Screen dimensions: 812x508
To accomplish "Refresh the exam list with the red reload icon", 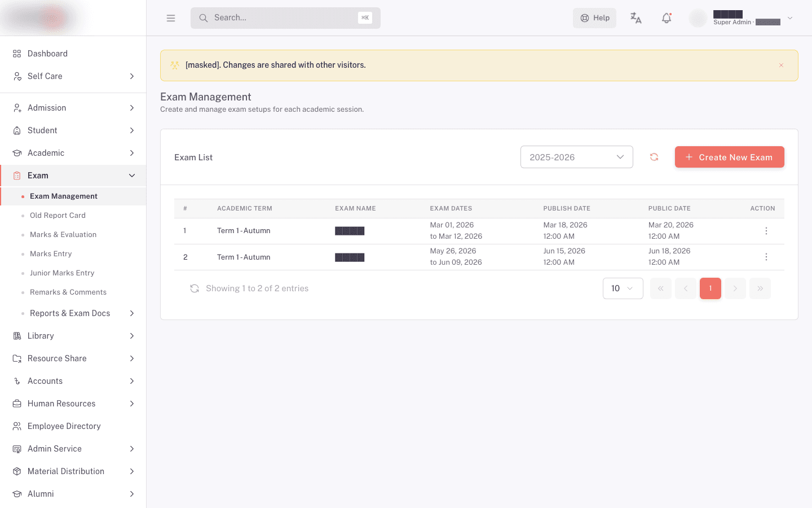I will (x=654, y=157).
